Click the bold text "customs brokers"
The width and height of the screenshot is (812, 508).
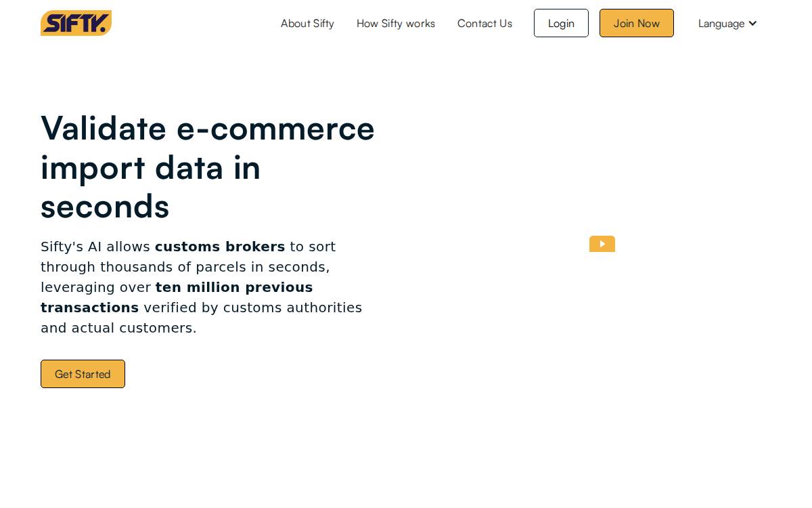click(220, 247)
